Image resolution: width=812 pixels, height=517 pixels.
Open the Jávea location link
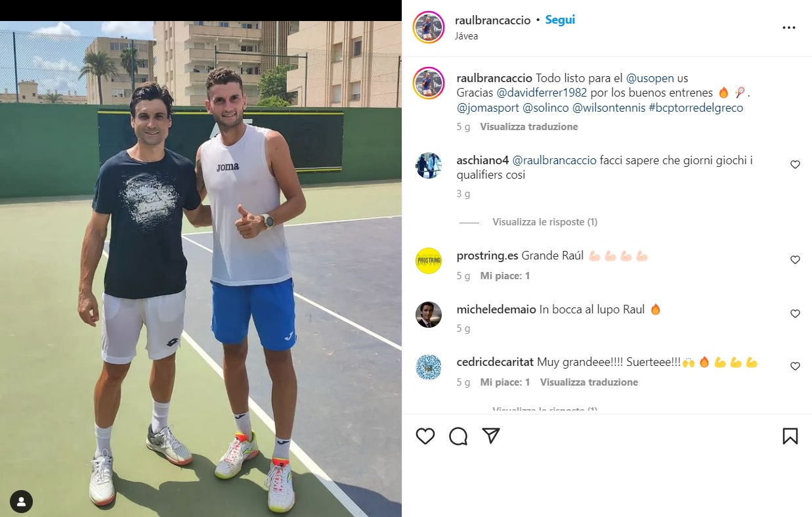pos(466,36)
